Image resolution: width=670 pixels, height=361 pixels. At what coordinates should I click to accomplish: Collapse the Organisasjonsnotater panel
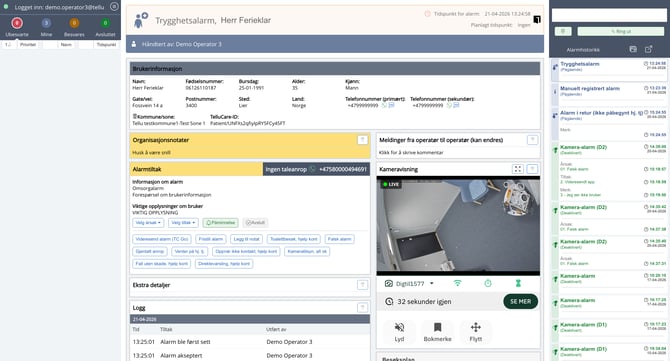coord(362,140)
